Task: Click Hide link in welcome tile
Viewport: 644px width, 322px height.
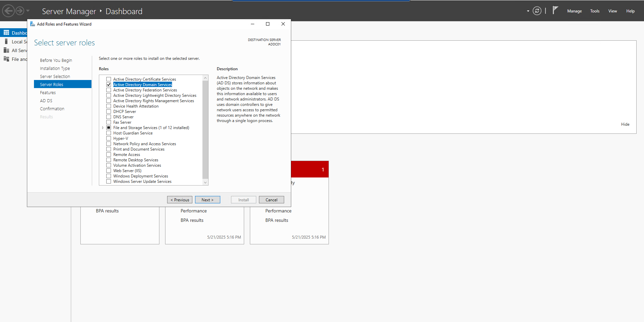Action: (625, 124)
